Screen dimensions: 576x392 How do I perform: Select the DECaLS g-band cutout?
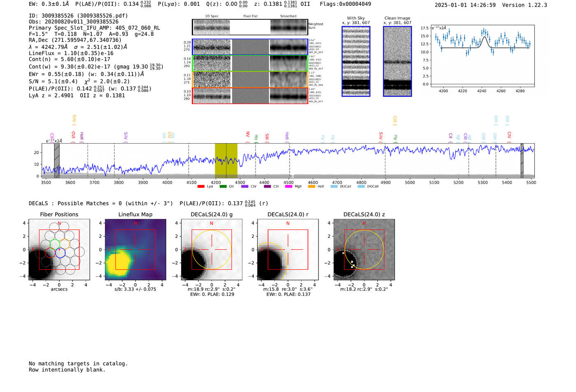pos(211,250)
